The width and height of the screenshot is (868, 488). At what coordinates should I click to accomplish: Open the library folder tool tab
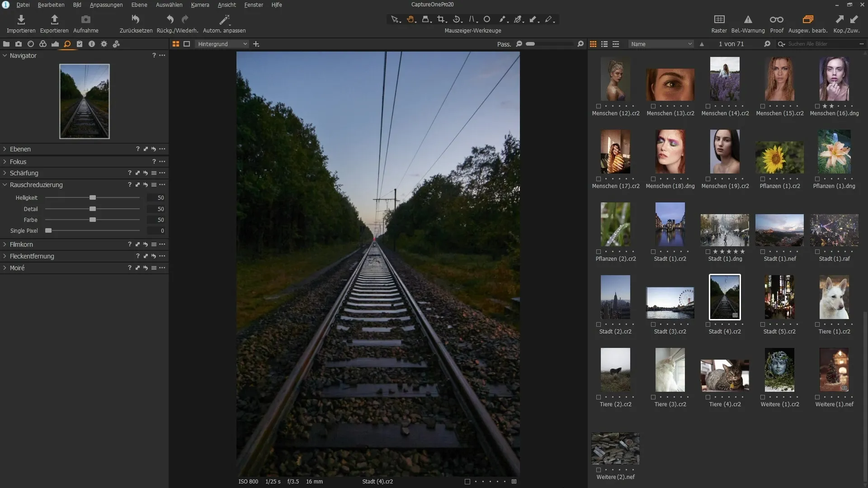click(6, 44)
